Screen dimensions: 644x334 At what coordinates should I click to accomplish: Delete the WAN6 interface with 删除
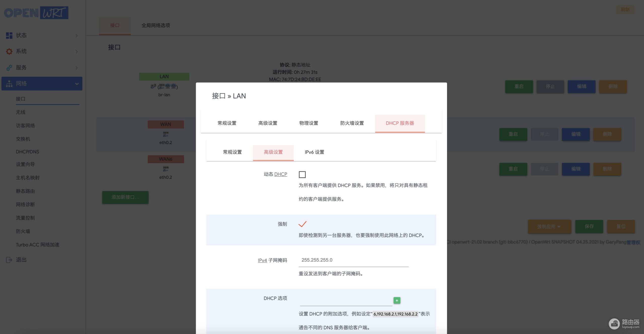click(x=607, y=169)
